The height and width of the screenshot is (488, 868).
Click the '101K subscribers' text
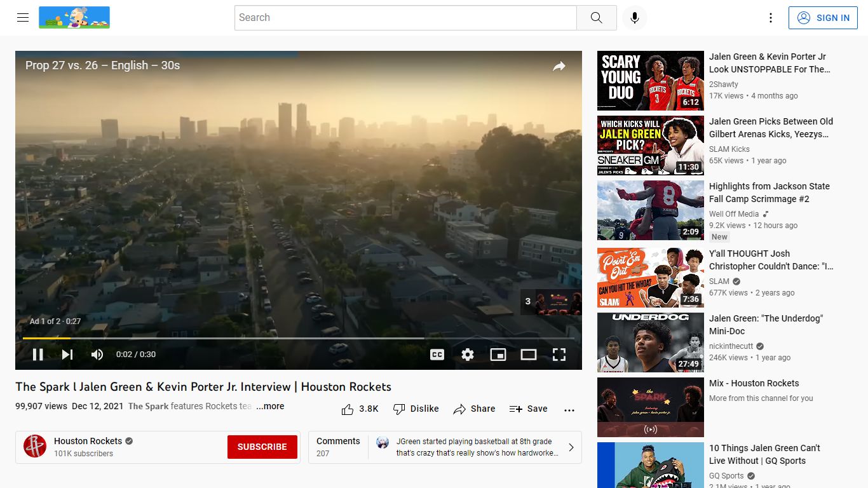(x=83, y=454)
